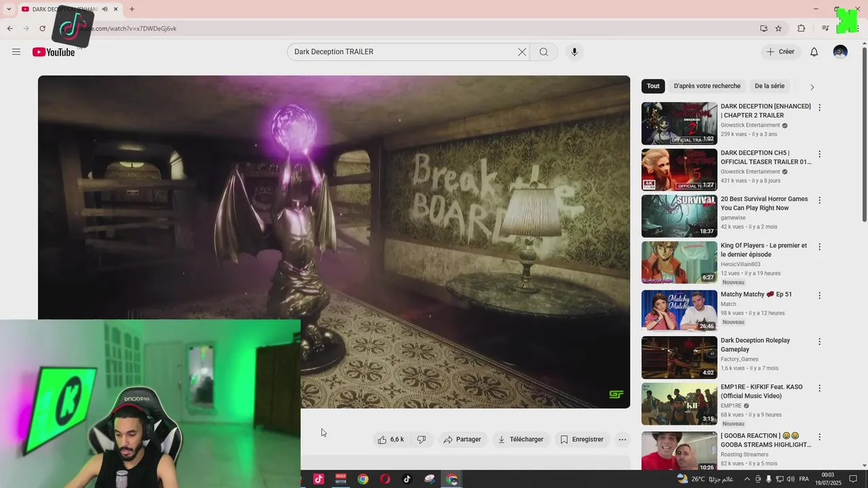Open the black TikTok taskbar icon
Image resolution: width=868 pixels, height=488 pixels.
[407, 479]
